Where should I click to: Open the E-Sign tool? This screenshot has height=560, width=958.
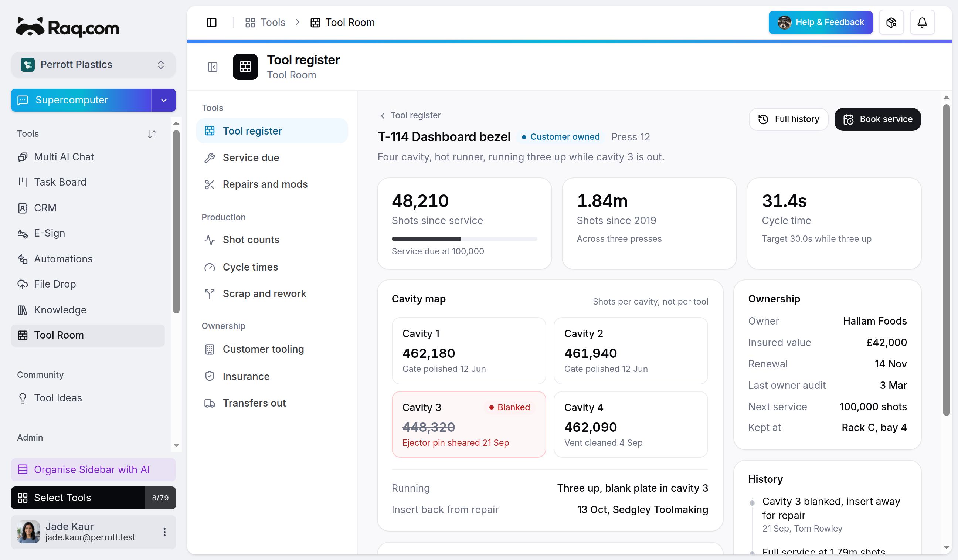[x=88, y=233]
